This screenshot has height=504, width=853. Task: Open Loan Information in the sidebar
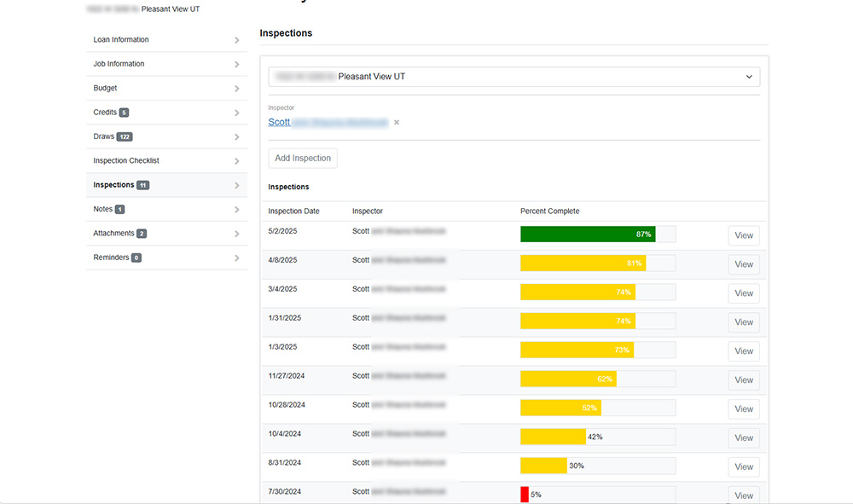click(x=121, y=40)
